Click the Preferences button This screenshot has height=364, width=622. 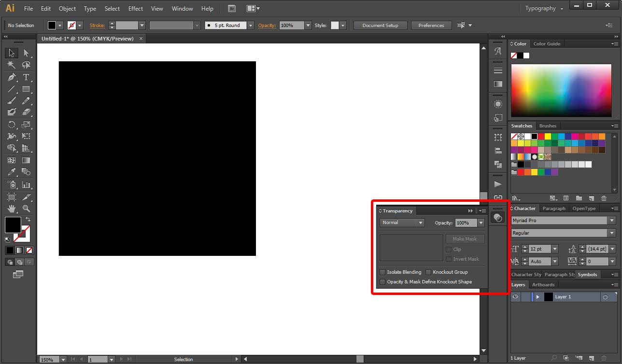pos(431,25)
